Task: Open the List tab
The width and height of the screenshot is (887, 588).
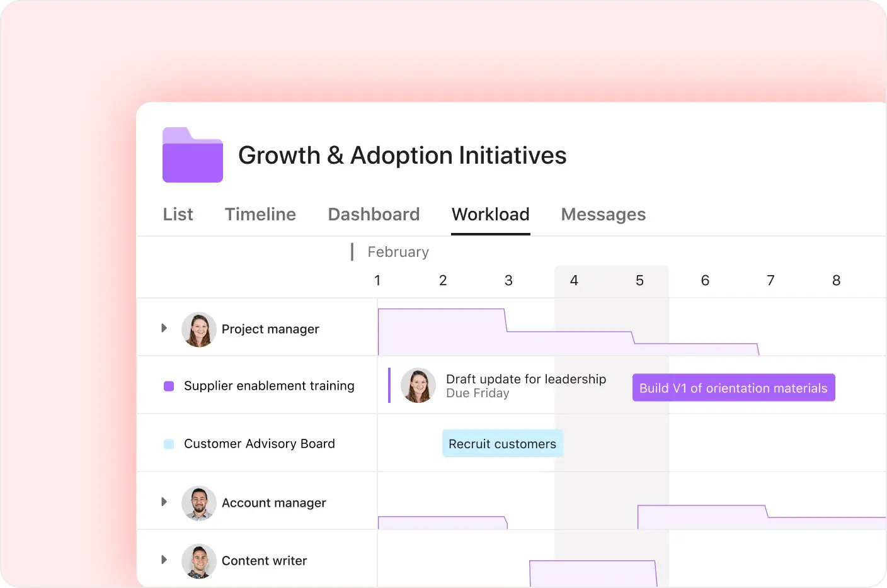Action: coord(178,215)
